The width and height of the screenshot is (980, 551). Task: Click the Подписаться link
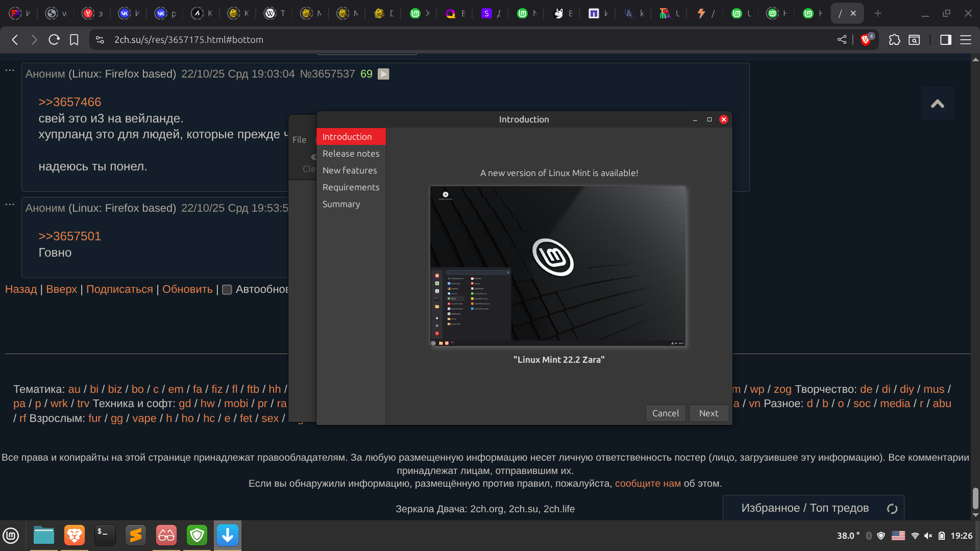tap(119, 289)
